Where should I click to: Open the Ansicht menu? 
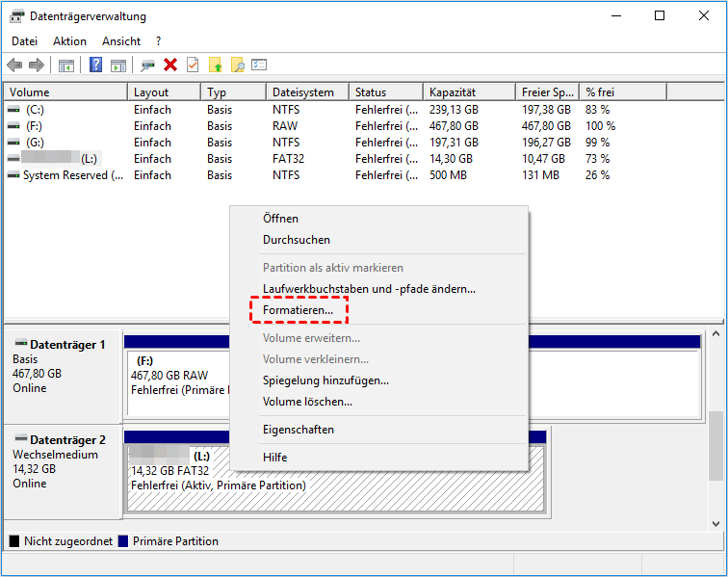[121, 41]
